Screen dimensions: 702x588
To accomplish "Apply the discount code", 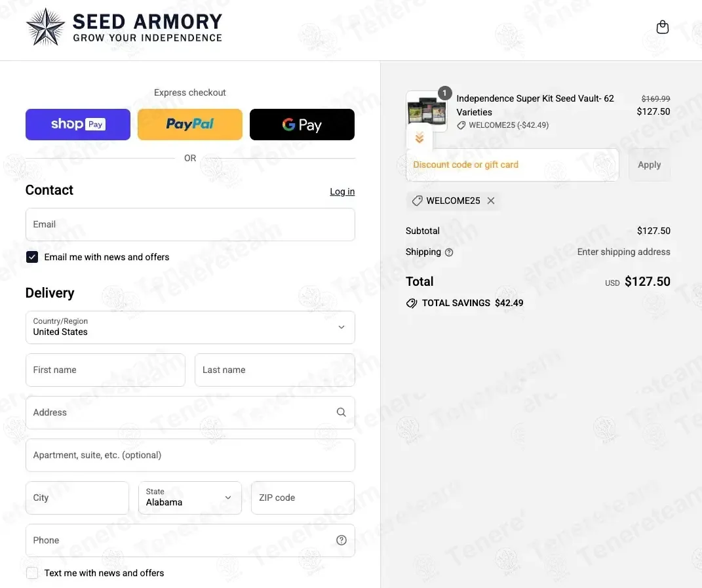I will point(649,165).
